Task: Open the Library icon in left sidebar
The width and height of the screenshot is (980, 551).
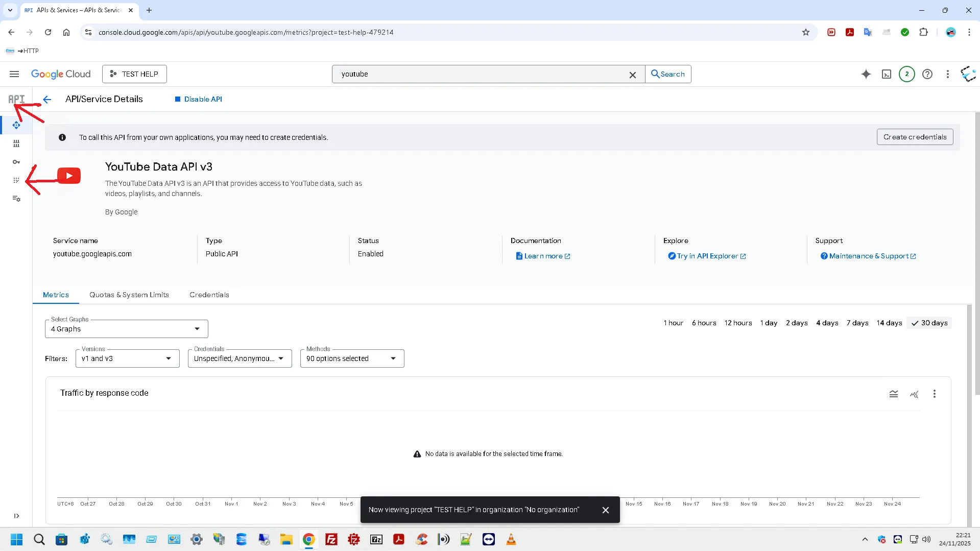Action: tap(16, 143)
